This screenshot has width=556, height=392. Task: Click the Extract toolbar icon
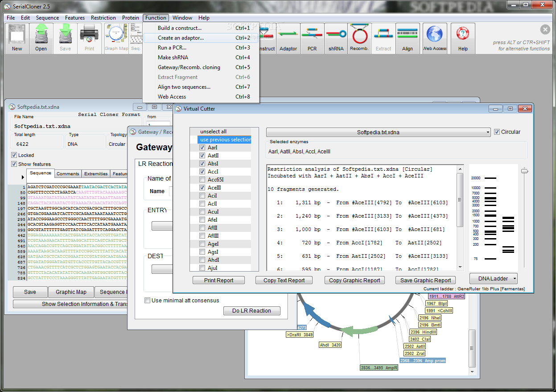coord(383,38)
